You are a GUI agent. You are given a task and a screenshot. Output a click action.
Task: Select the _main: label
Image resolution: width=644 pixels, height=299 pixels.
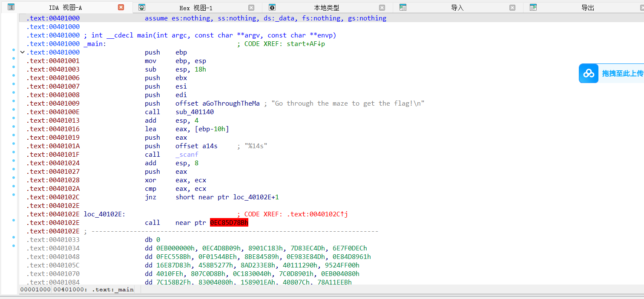point(95,44)
